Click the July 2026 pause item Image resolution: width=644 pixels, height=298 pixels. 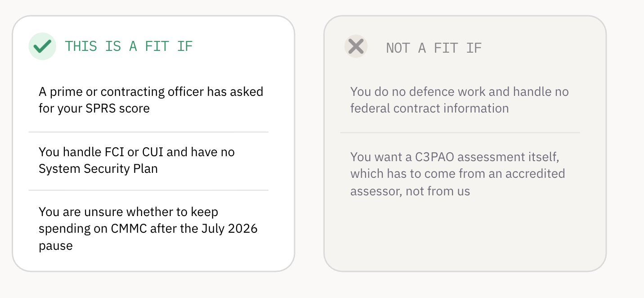tap(148, 229)
